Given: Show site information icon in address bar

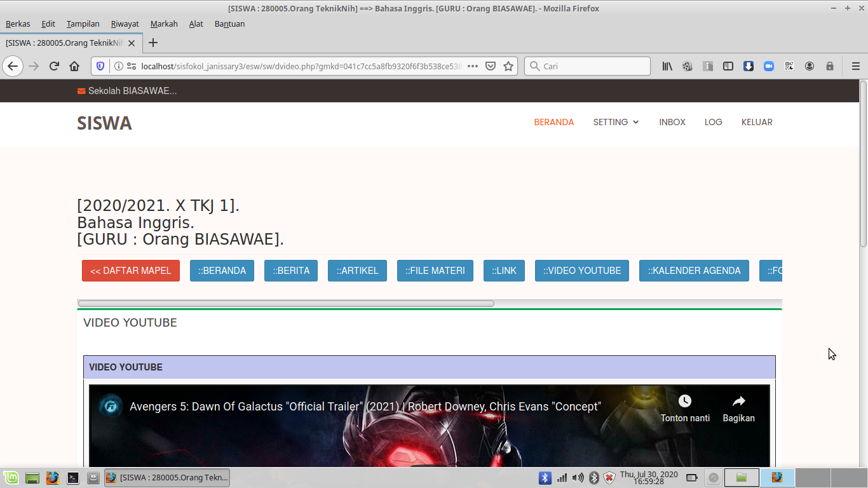Looking at the screenshot, I should pyautogui.click(x=118, y=66).
